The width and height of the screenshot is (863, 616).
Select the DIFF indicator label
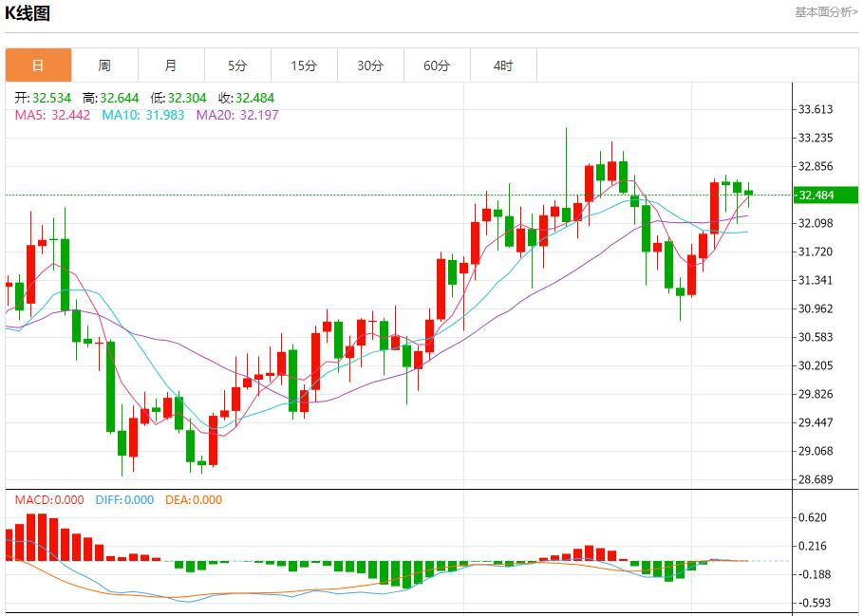point(123,500)
